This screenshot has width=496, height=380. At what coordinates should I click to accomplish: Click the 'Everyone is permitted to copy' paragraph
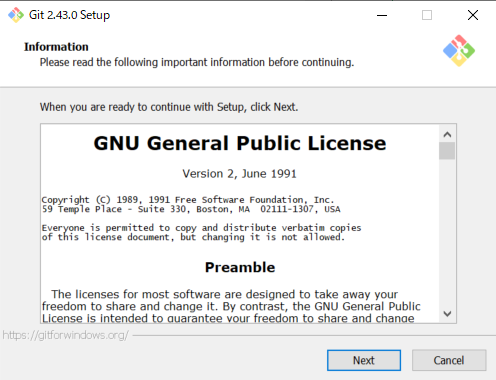[201, 232]
